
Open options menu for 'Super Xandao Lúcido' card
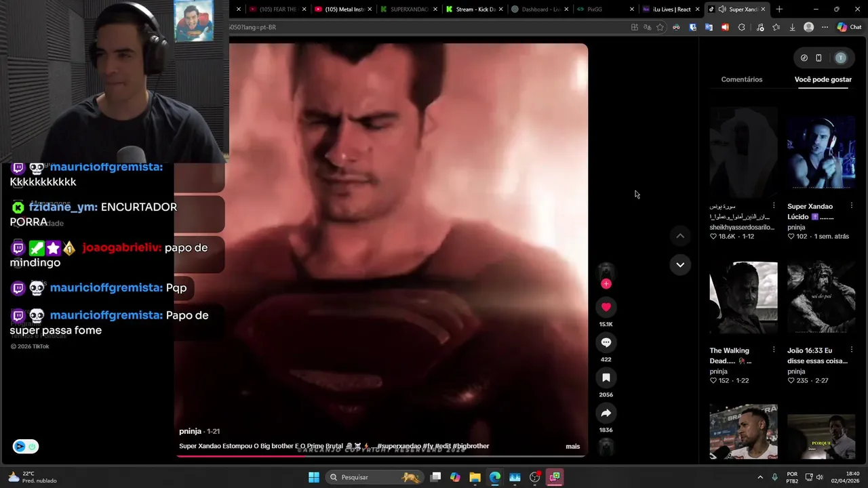pos(852,205)
